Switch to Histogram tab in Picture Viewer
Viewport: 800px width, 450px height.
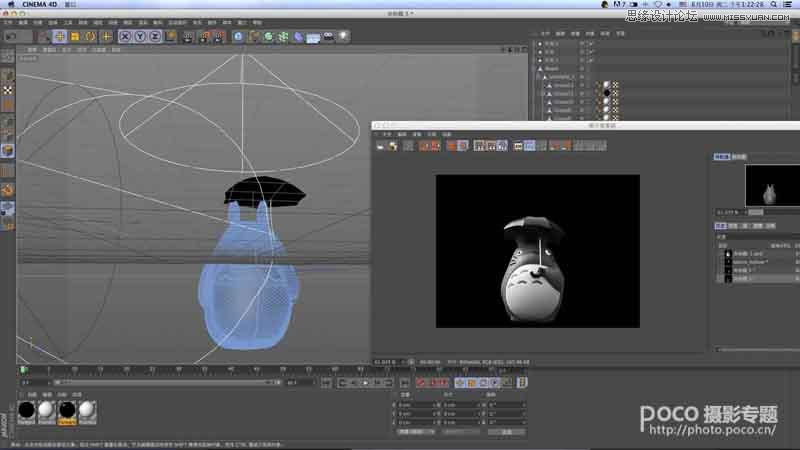(x=739, y=157)
